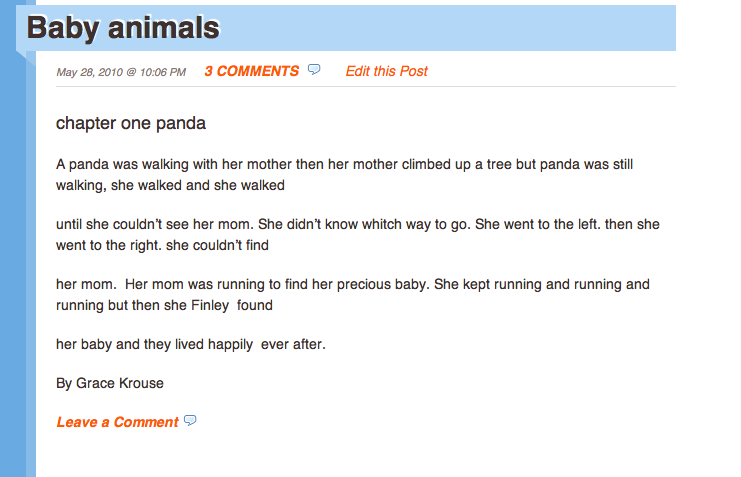The height and width of the screenshot is (477, 741).
Task: Click the word 'Finley' in the story
Action: (x=210, y=305)
